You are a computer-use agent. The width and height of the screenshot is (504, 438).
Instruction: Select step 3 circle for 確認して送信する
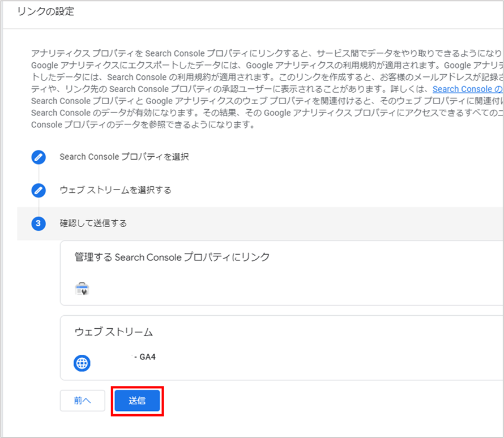(x=39, y=224)
